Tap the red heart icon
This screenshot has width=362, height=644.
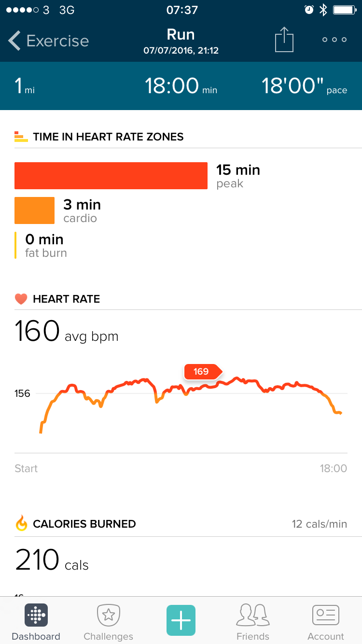[x=21, y=299]
